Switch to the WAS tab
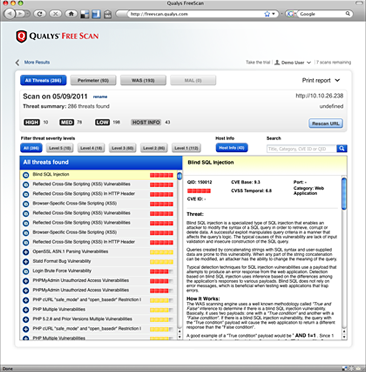Image resolution: width=366 pixels, height=372 pixels. tap(143, 80)
